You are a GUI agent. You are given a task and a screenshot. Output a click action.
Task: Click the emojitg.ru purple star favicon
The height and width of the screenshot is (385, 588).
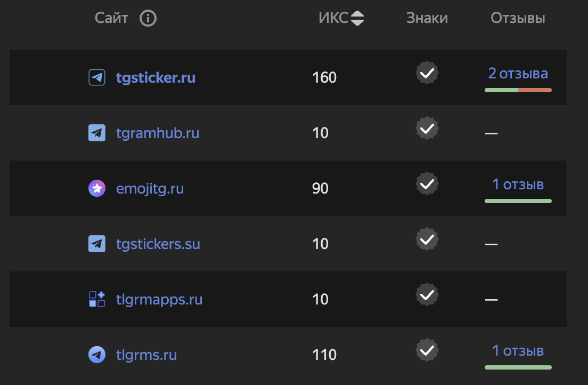[97, 188]
